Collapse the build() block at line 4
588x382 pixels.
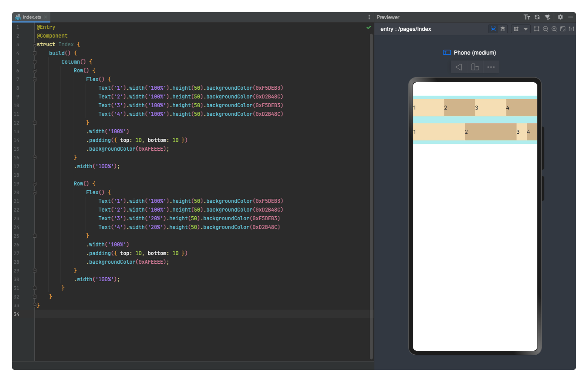[x=35, y=53]
